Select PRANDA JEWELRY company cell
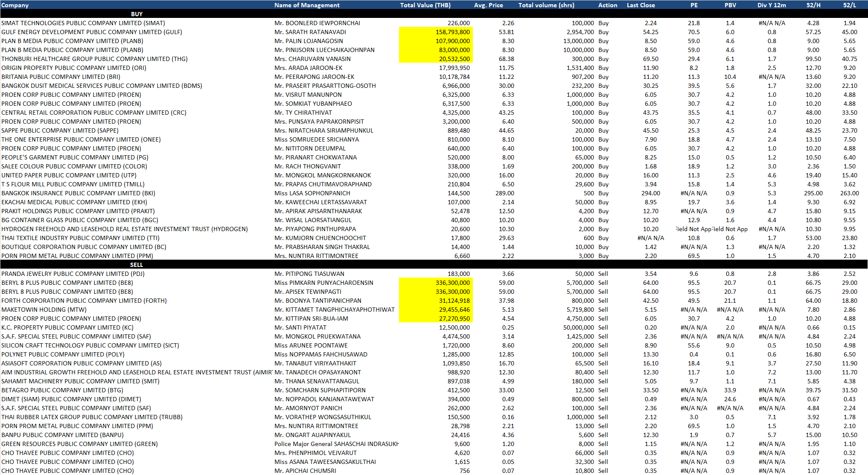Screen dimensions: 868x475 [x=73, y=274]
